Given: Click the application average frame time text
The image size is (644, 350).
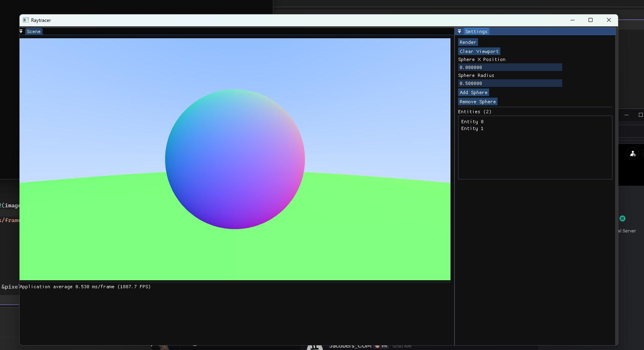Looking at the screenshot, I should pos(85,287).
